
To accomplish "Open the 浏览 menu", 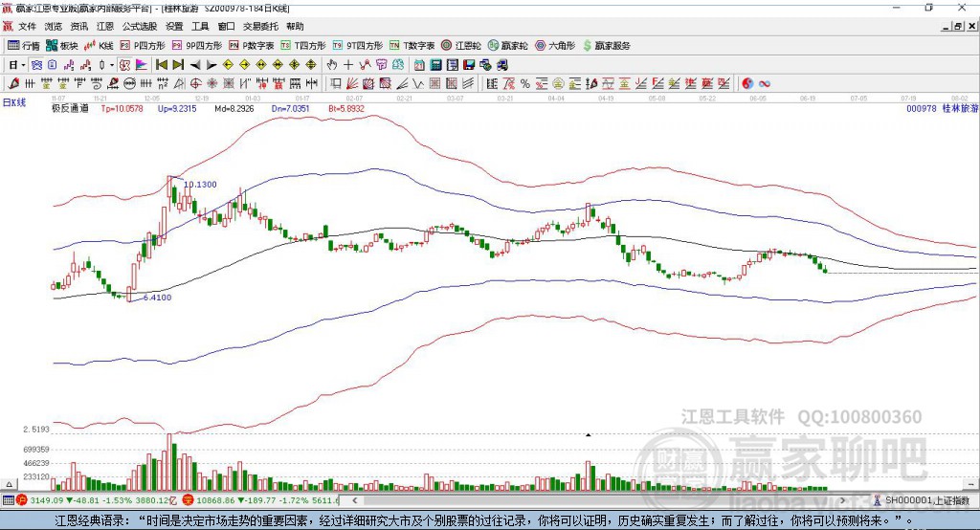I will tap(54, 26).
